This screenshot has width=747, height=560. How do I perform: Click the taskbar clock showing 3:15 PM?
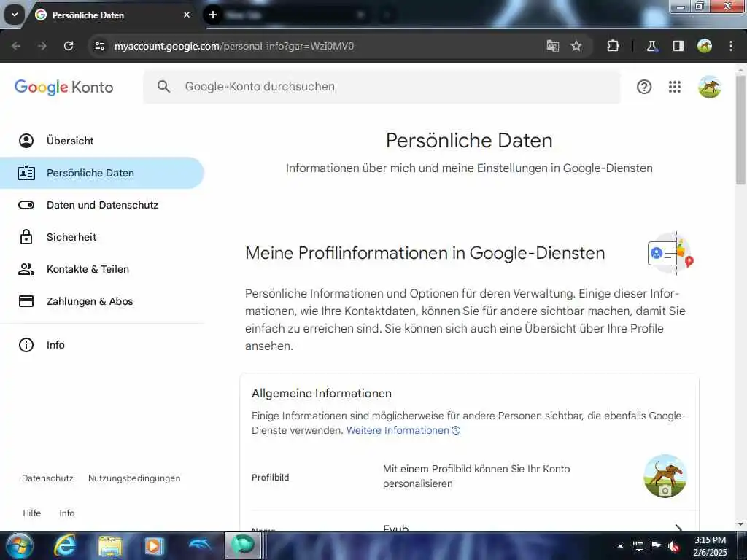click(710, 546)
